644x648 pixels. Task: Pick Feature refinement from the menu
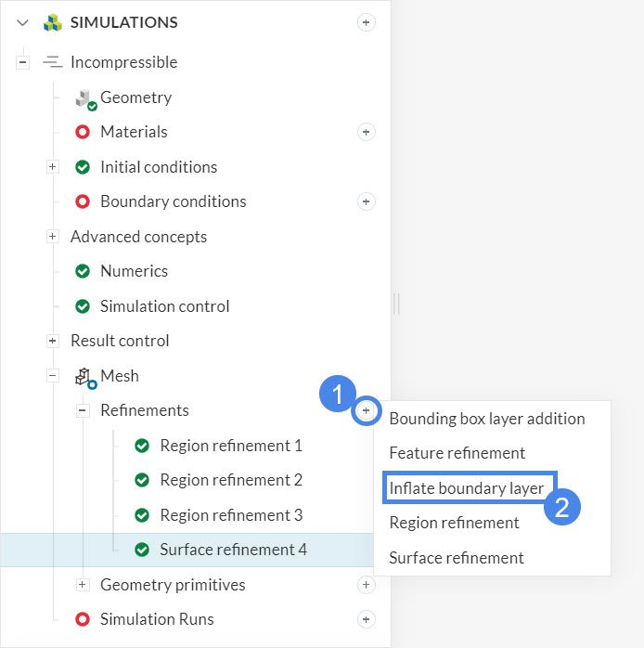coord(457,453)
